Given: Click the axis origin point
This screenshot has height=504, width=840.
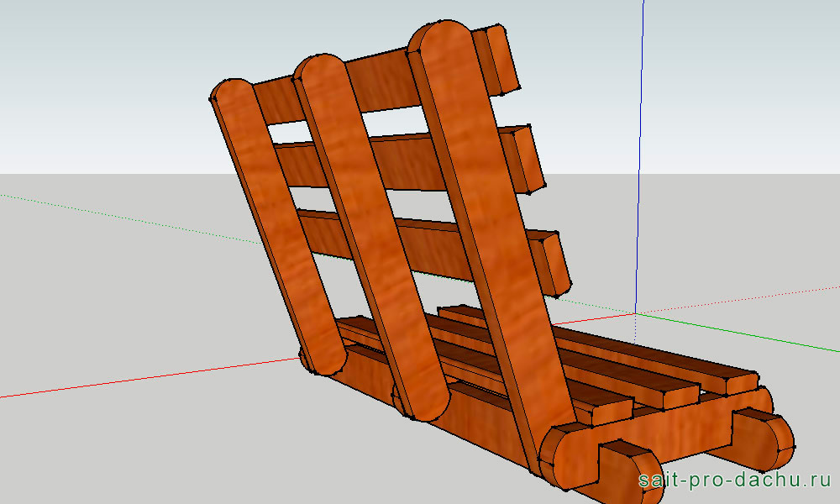Looking at the screenshot, I should [635, 313].
